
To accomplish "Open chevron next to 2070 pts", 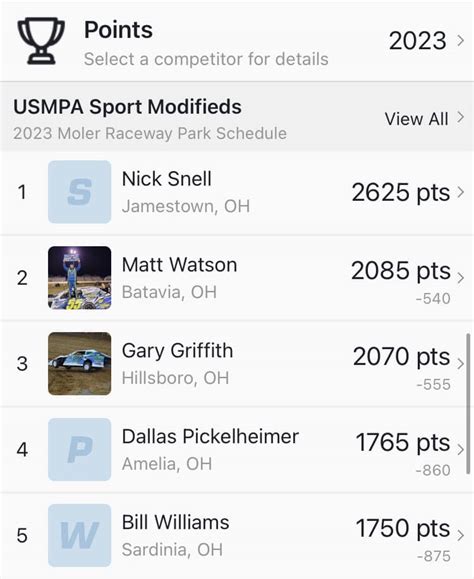I will tap(460, 364).
